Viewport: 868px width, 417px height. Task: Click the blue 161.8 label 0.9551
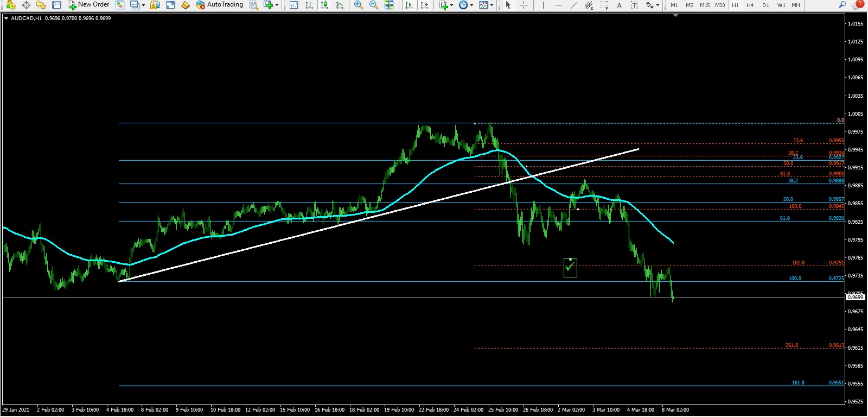[x=836, y=383]
